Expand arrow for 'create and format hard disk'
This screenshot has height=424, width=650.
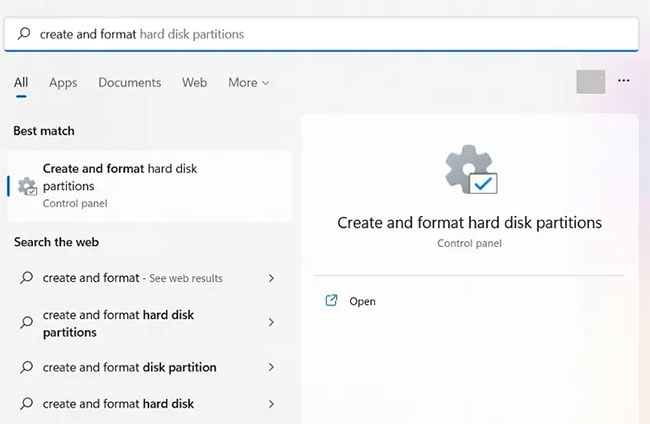pyautogui.click(x=271, y=404)
